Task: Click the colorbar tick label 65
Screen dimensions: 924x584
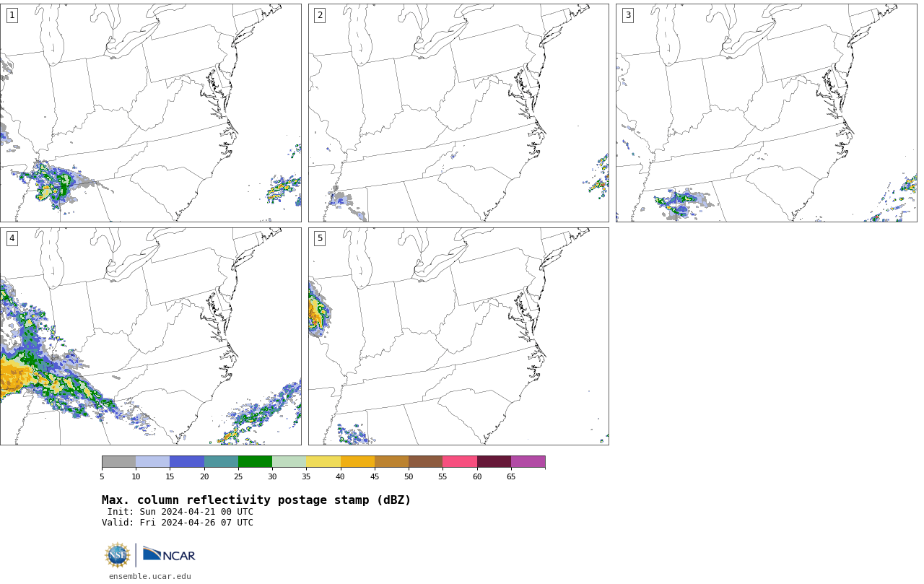Action: pyautogui.click(x=511, y=476)
